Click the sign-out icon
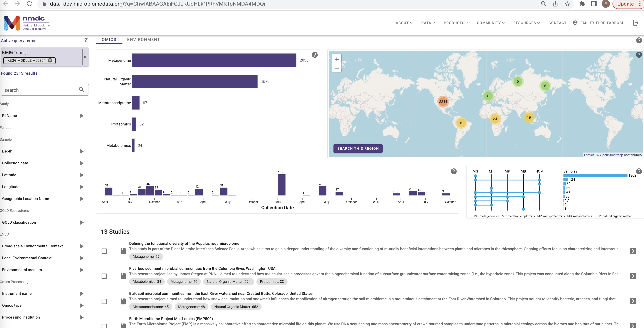The image size is (644, 328). click(636, 23)
